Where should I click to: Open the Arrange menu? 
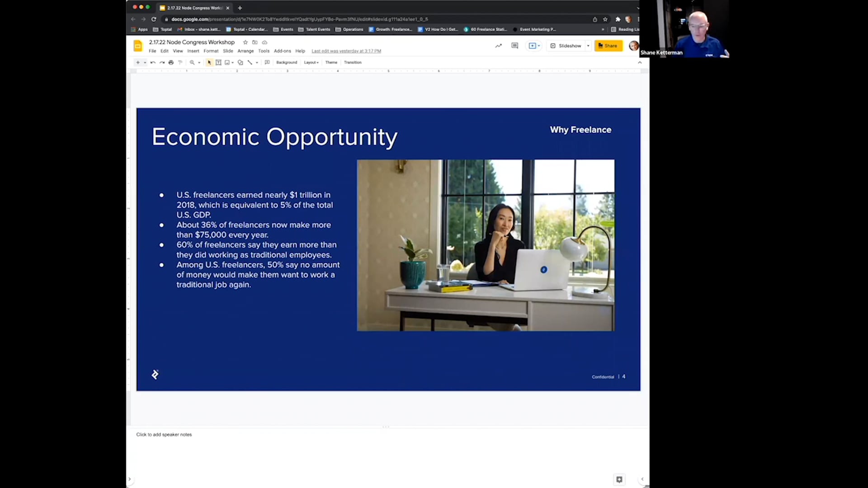point(245,51)
